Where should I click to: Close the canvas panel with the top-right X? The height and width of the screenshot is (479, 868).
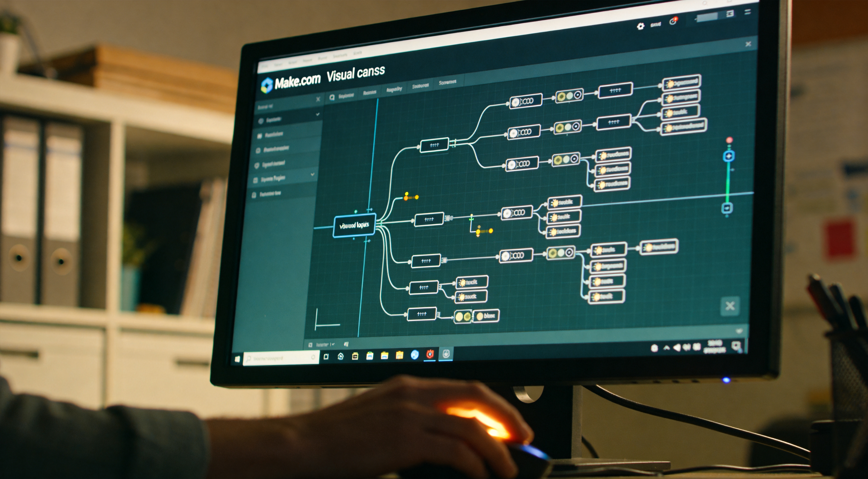pos(748,44)
